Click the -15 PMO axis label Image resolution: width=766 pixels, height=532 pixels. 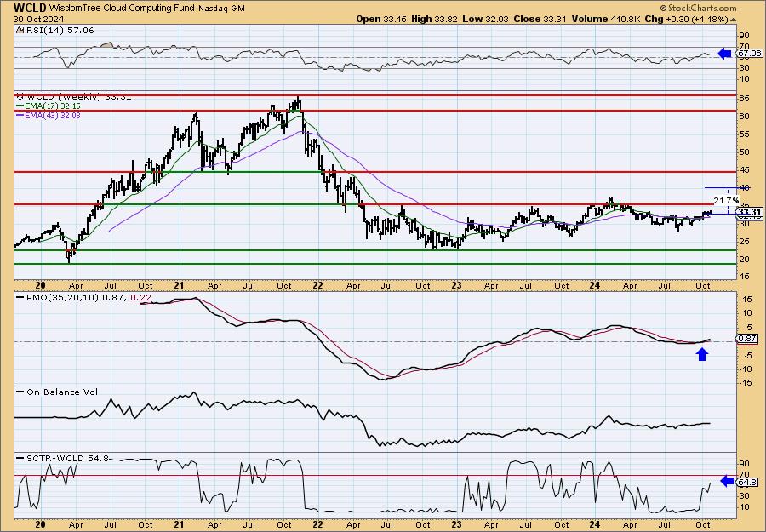click(x=745, y=382)
